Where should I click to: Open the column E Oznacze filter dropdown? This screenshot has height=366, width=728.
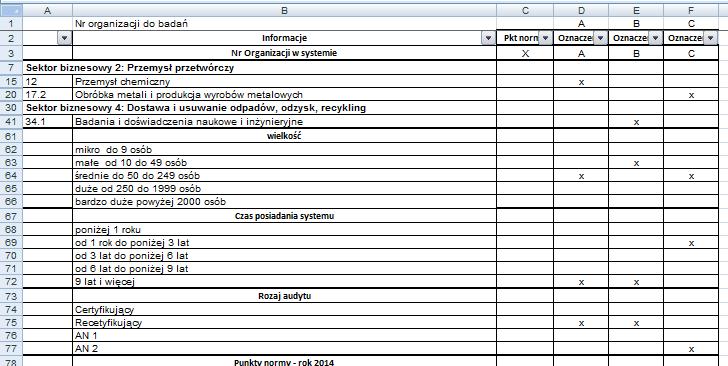[x=655, y=38]
